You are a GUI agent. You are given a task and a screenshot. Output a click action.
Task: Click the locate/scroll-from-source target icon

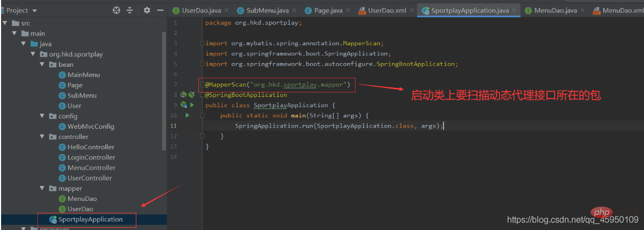point(116,11)
